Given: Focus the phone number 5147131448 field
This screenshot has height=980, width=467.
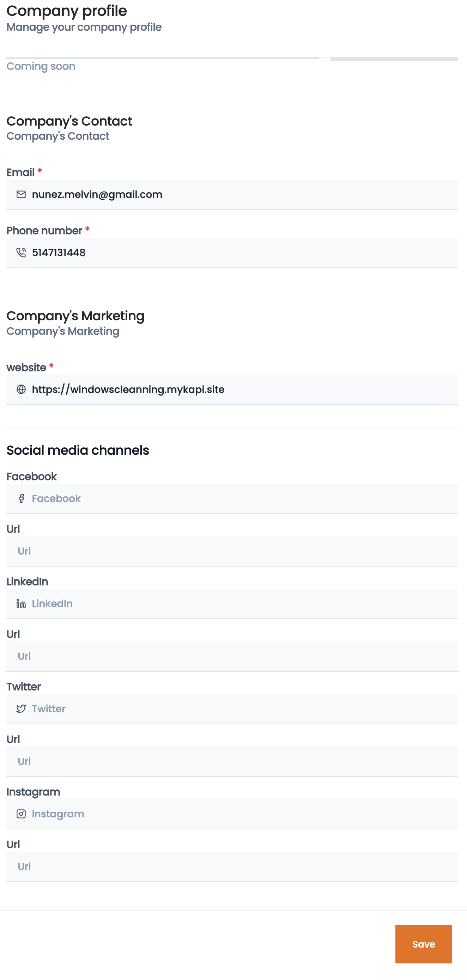Looking at the screenshot, I should click(x=232, y=253).
